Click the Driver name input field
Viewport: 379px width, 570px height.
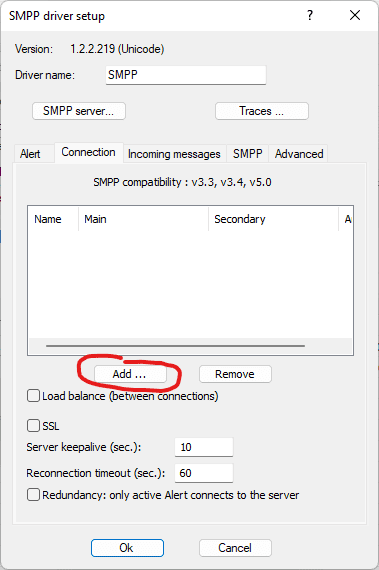pos(186,75)
